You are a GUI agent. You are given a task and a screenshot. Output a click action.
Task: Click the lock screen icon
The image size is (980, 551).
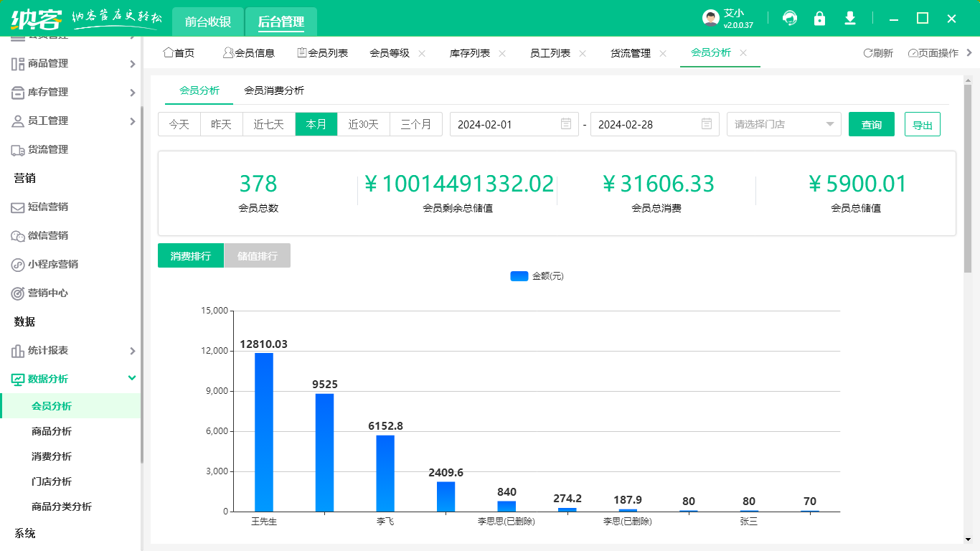pyautogui.click(x=819, y=18)
